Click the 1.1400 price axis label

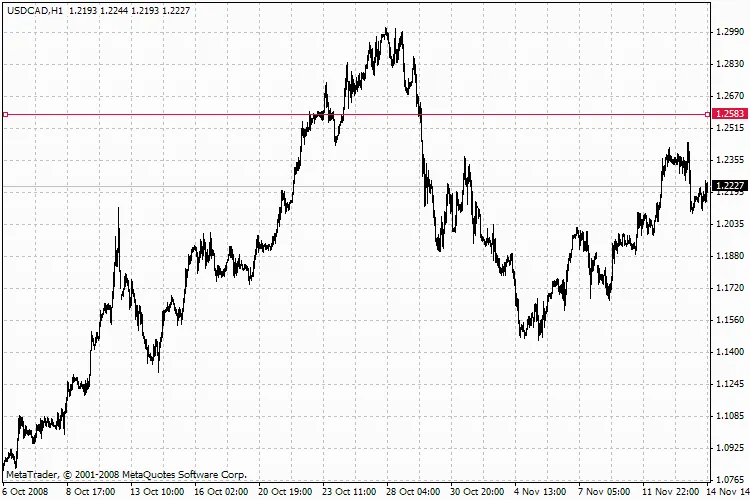pyautogui.click(x=729, y=352)
